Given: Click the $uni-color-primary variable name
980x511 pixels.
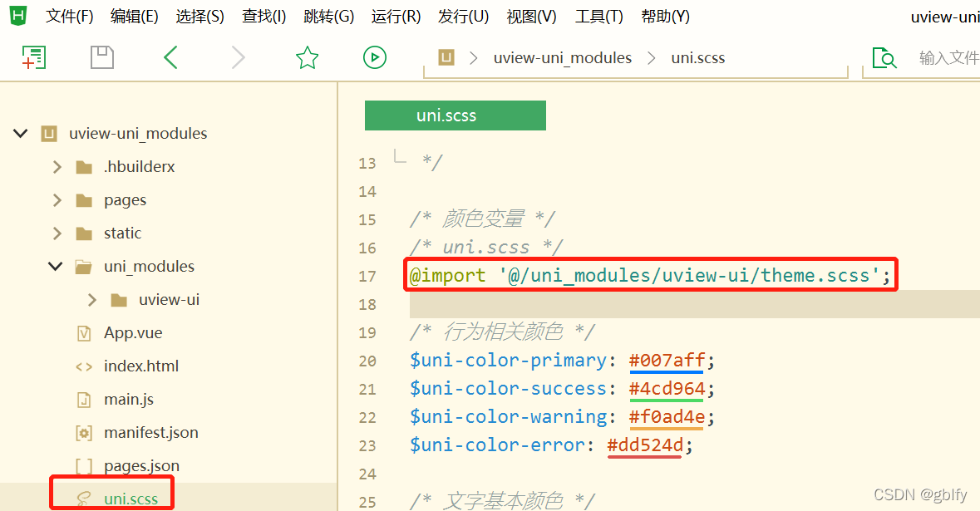Looking at the screenshot, I should (508, 361).
